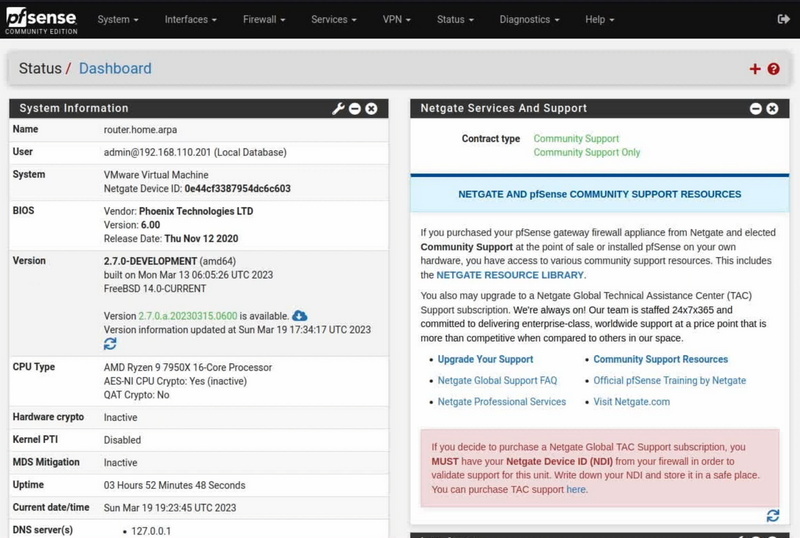Click the 'here' TAC purchase link
The image size is (800, 538).
click(576, 490)
